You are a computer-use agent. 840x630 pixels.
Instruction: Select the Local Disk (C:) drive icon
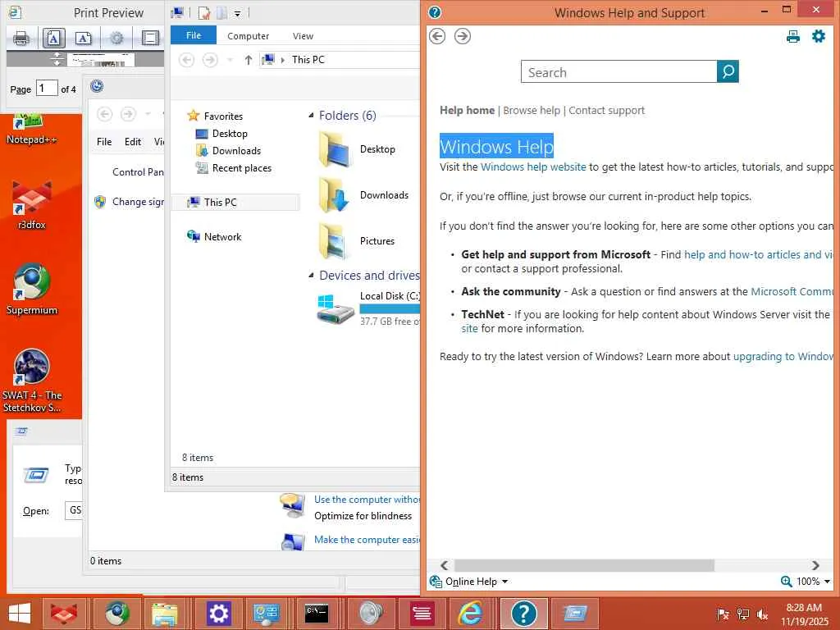tap(336, 309)
